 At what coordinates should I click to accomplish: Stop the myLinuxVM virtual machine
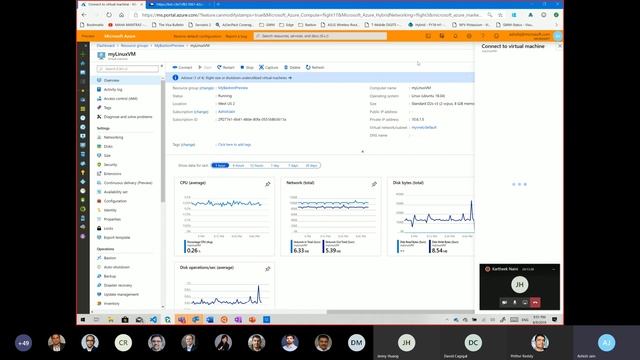pyautogui.click(x=247, y=67)
